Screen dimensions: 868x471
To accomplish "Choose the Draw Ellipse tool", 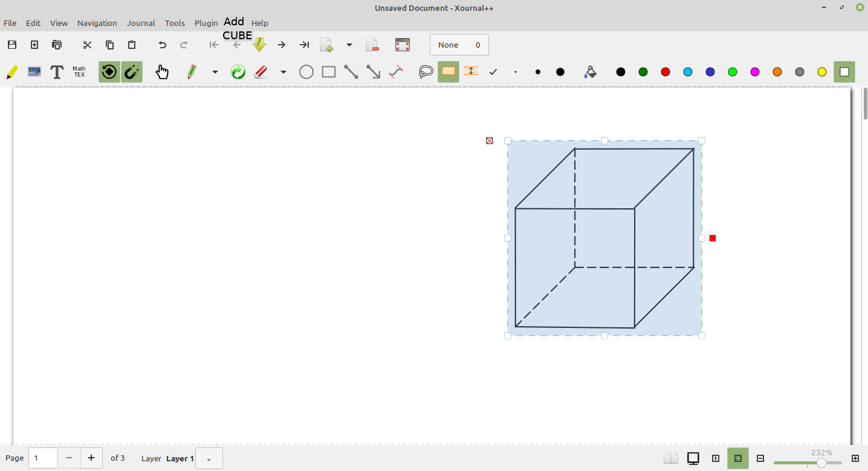I will (x=306, y=71).
